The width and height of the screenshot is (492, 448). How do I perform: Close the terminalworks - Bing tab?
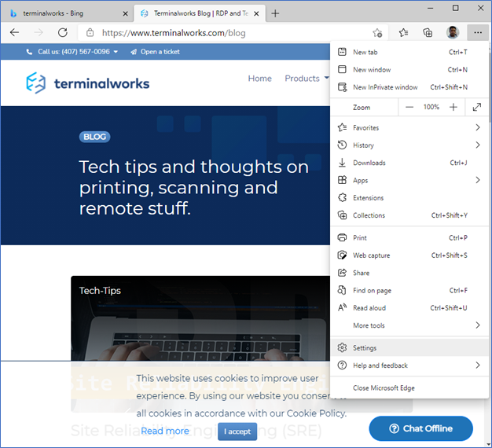tap(125, 13)
